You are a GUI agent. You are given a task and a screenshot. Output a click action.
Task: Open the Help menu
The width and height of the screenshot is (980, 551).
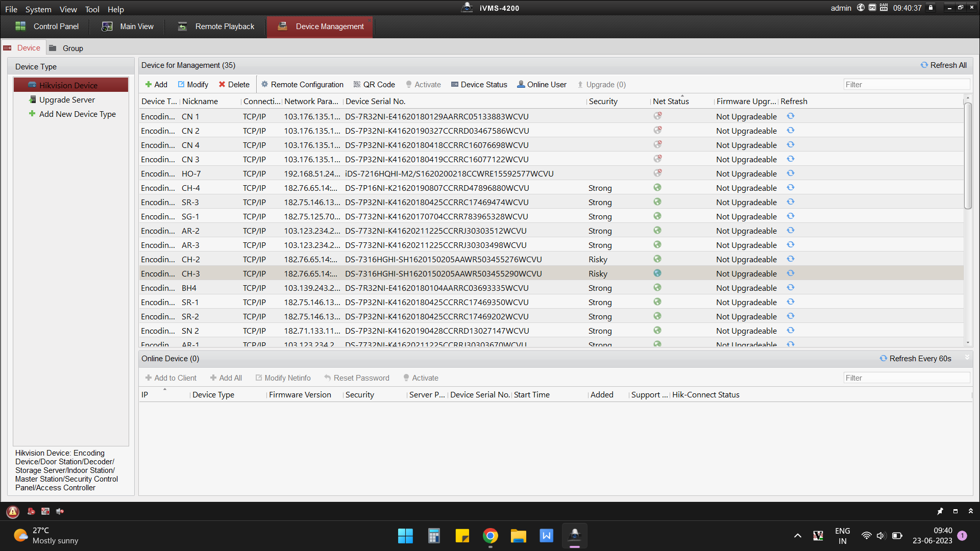[x=116, y=9]
